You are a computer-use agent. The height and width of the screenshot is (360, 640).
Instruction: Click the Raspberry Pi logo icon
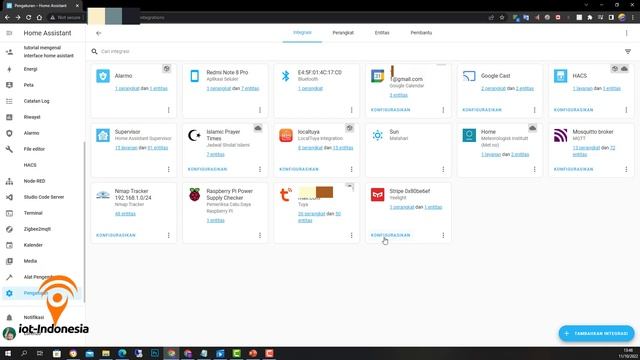click(x=195, y=195)
